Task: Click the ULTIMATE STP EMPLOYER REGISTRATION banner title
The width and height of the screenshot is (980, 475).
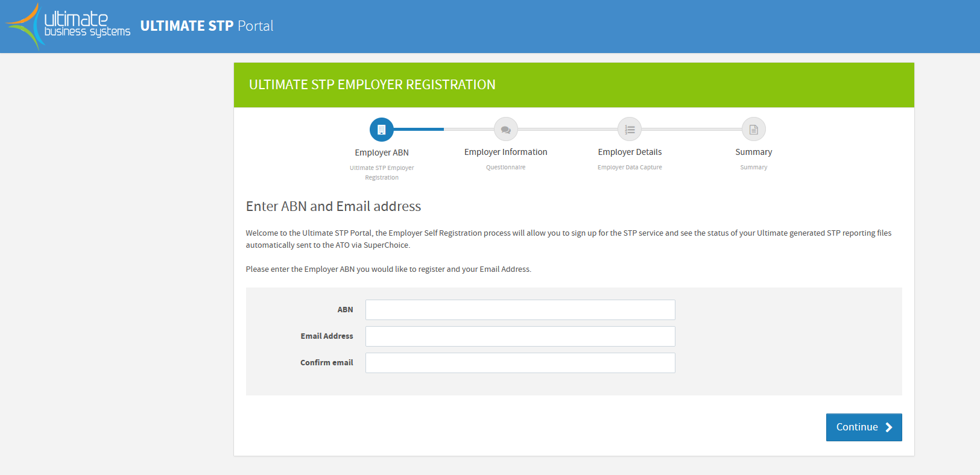Action: pos(372,85)
